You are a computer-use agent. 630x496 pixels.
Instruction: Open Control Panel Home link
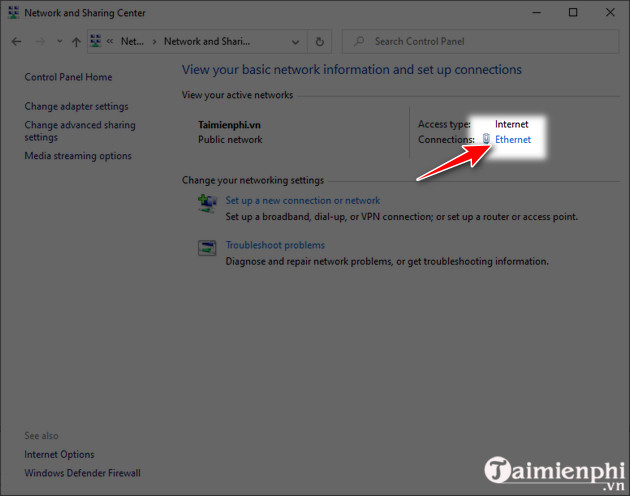pos(68,77)
